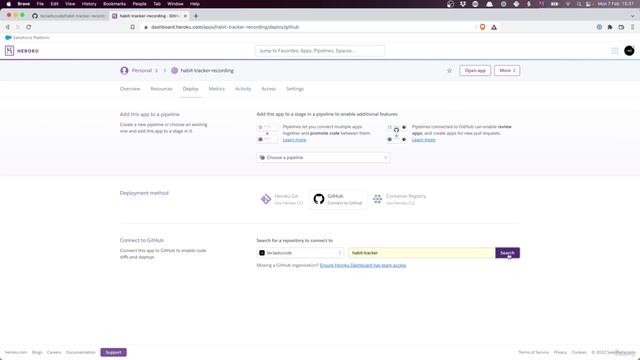
Task: Open Spotlight search in the macOS menu bar
Action: [579, 4]
